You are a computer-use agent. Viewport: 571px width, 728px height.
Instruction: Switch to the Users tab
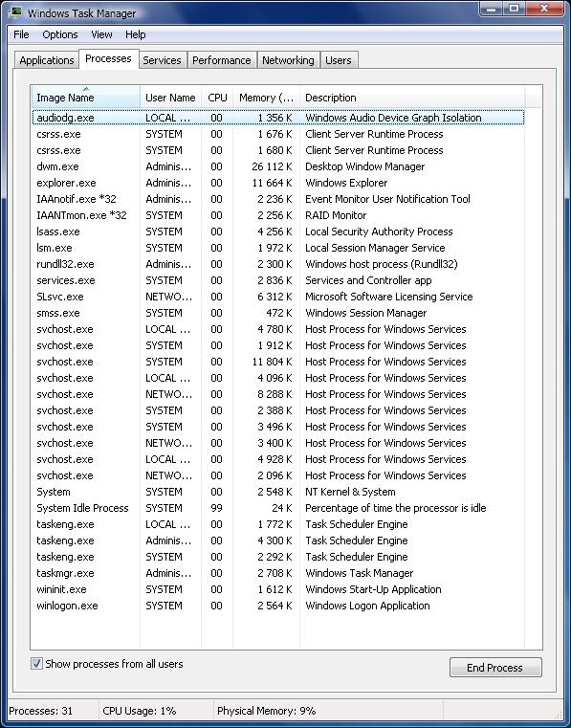coord(339,60)
